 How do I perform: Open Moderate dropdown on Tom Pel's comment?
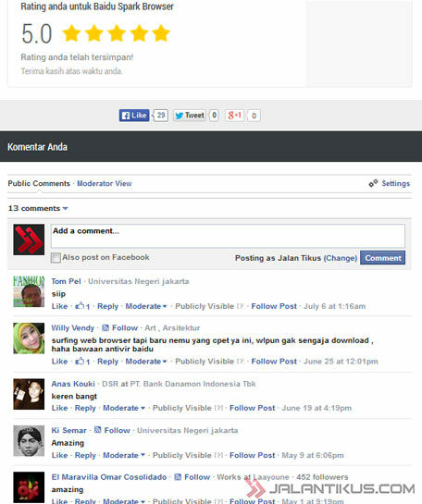tap(146, 306)
